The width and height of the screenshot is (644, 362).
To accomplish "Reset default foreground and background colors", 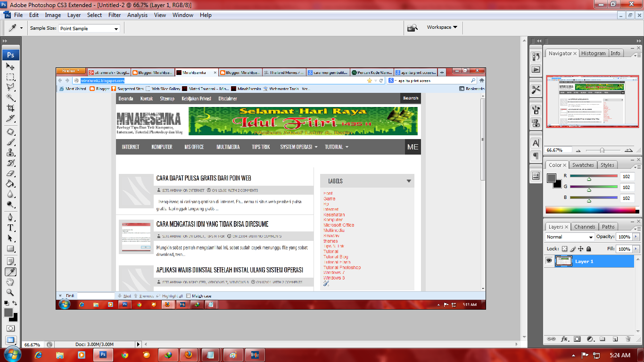I will click(x=6, y=303).
